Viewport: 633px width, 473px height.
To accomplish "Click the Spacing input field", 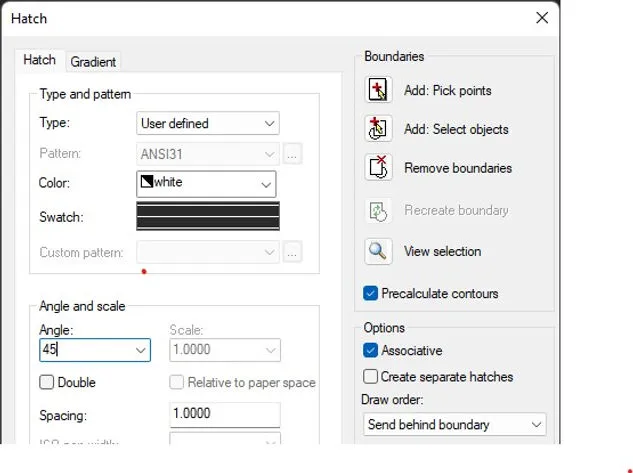I will pyautogui.click(x=224, y=415).
